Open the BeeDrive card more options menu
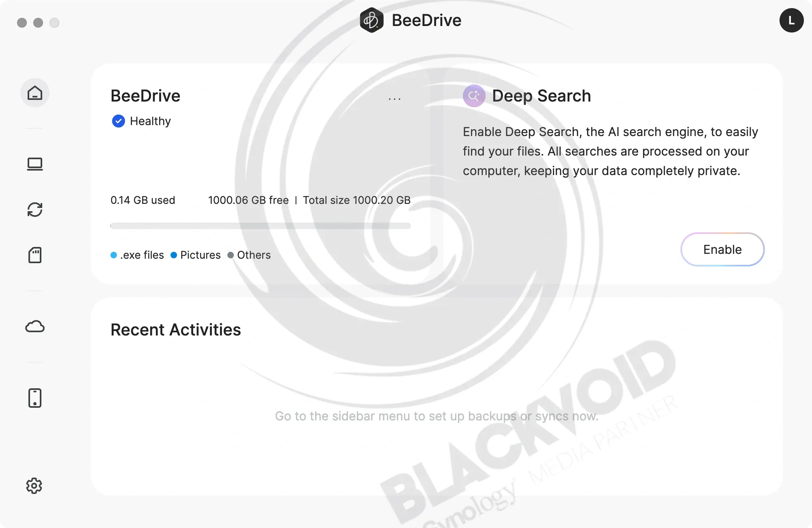Image resolution: width=812 pixels, height=528 pixels. [x=395, y=99]
